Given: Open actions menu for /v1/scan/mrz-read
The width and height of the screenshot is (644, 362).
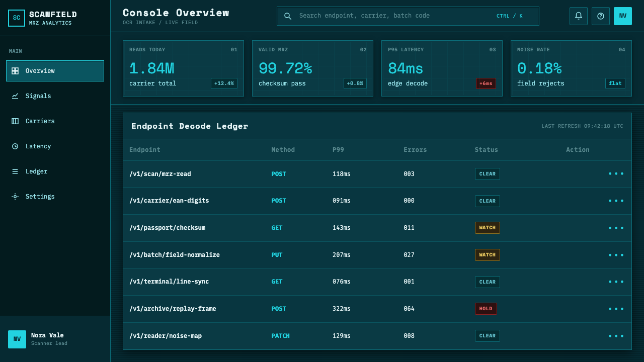Looking at the screenshot, I should (x=616, y=174).
